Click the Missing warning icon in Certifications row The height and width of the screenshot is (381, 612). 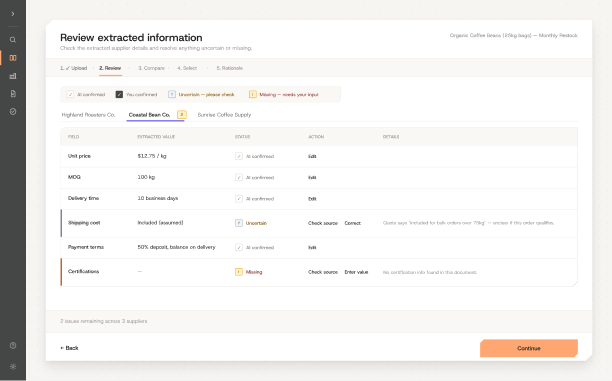[x=239, y=272]
